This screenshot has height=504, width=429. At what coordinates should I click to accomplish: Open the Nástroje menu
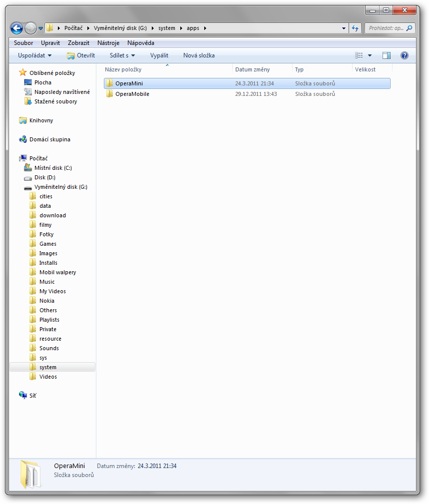[108, 43]
